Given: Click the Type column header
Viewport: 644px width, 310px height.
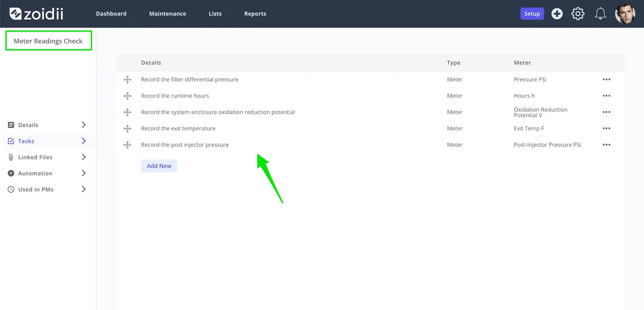Looking at the screenshot, I should [x=454, y=62].
